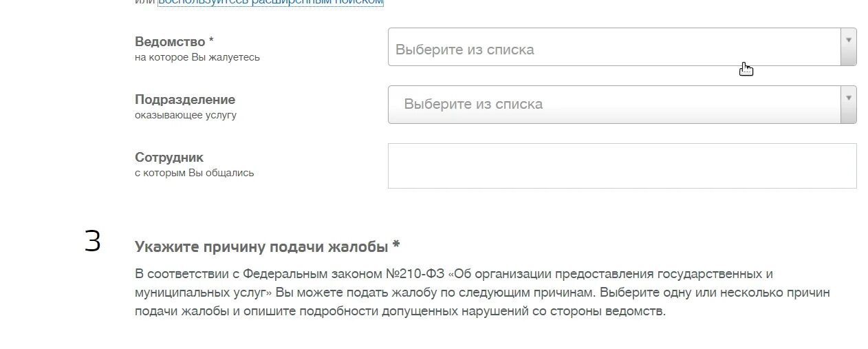Click the paragraph line mentioning 'нарушений со стороны ведомств'
The height and width of the screenshot is (349, 868).
(x=400, y=311)
